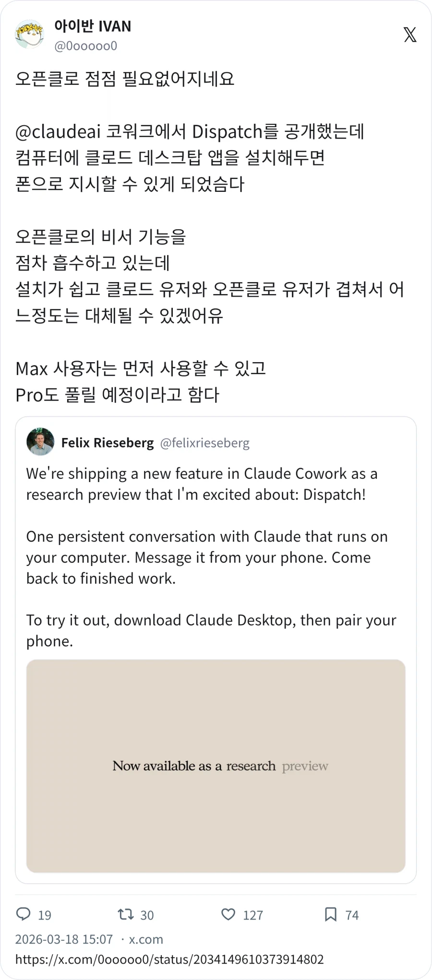Viewport: 432px width, 980px height.
Task: Open 아이반 IVAN's profile avatar
Action: 30,35
